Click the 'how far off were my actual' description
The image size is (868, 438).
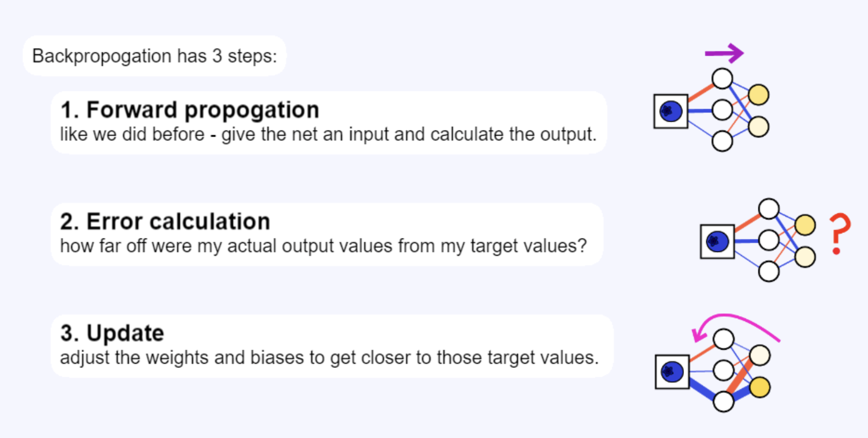[x=323, y=246]
